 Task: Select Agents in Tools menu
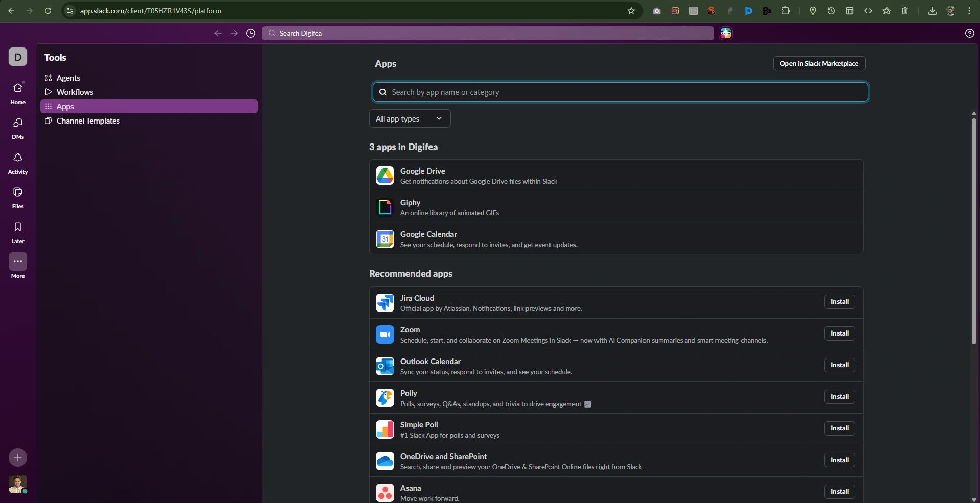(x=149, y=78)
